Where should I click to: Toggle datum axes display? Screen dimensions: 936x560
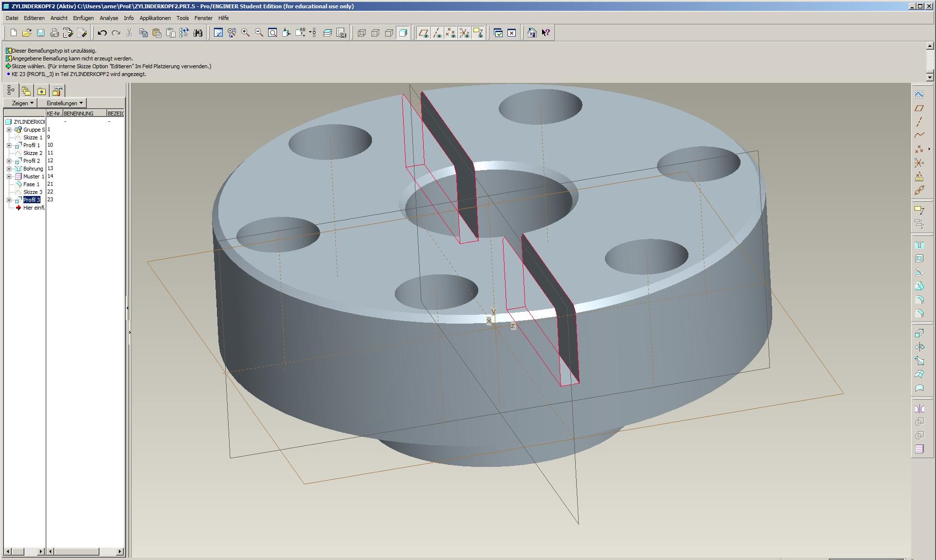pyautogui.click(x=437, y=33)
